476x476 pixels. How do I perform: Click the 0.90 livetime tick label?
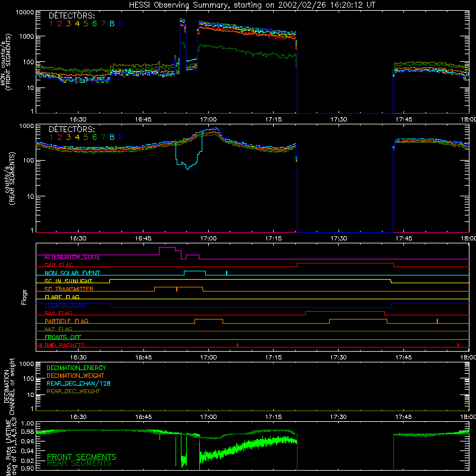(27, 468)
